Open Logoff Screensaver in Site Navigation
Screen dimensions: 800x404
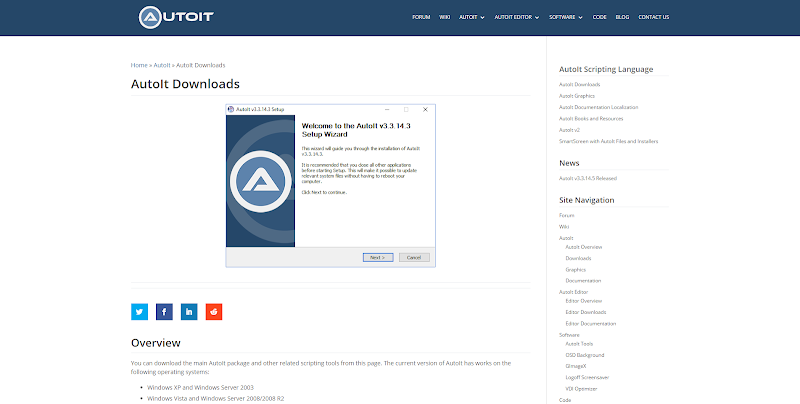pos(587,377)
